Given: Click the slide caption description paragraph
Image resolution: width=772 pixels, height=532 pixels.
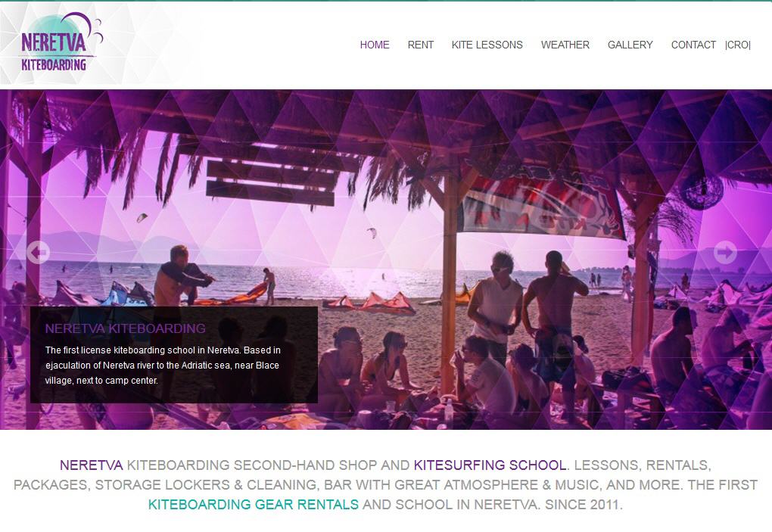Looking at the screenshot, I should (x=163, y=366).
